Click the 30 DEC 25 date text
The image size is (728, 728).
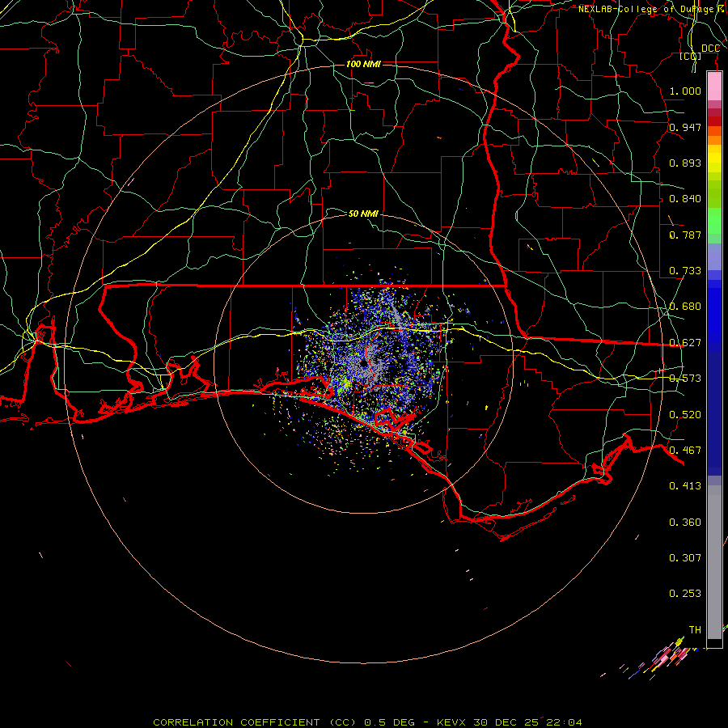[x=506, y=722]
